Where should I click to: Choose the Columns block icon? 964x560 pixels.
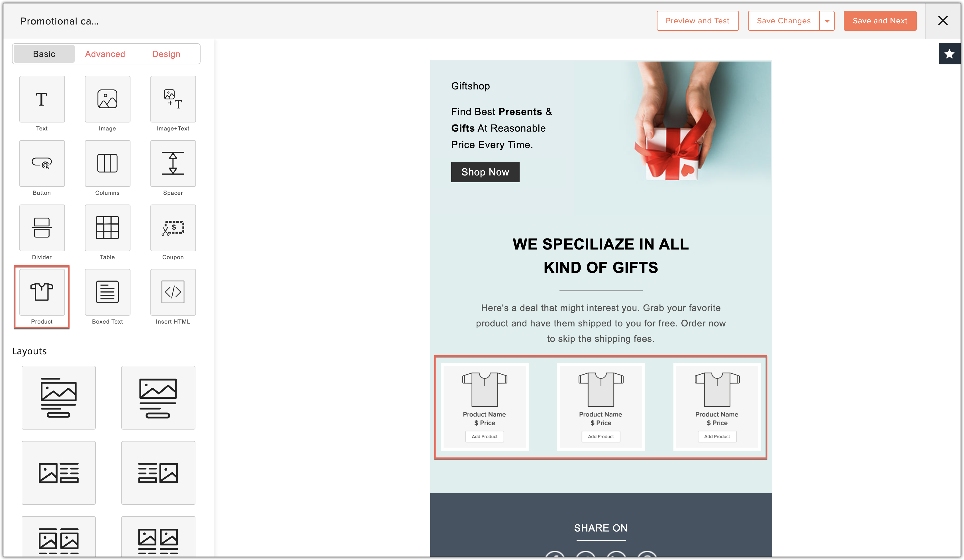[x=107, y=164]
